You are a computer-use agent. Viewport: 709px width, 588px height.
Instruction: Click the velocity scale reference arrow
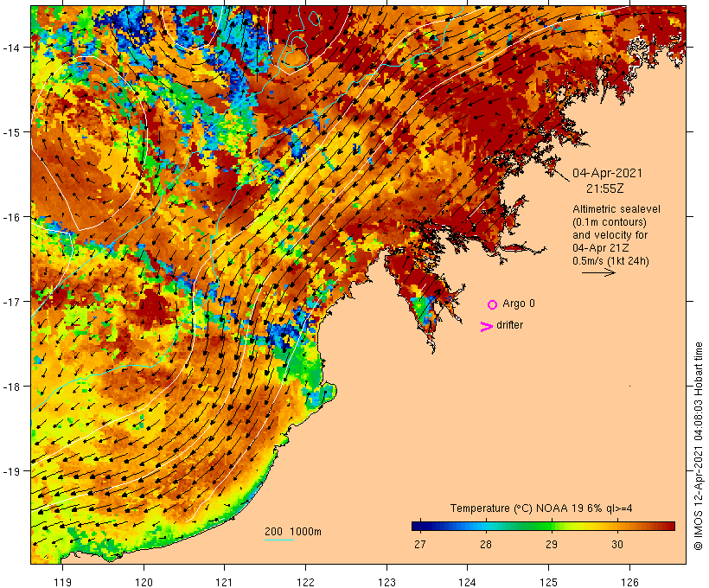pyautogui.click(x=598, y=272)
